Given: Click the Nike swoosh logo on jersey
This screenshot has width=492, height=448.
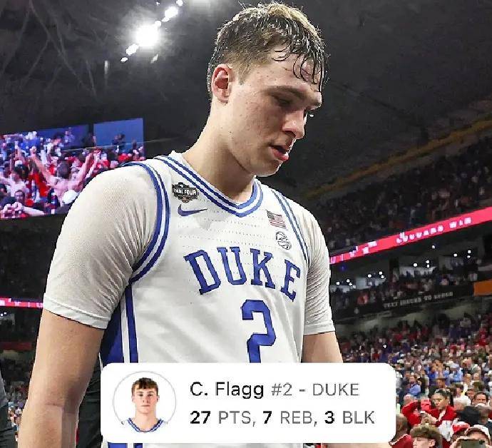Looking at the screenshot, I should 191,210.
